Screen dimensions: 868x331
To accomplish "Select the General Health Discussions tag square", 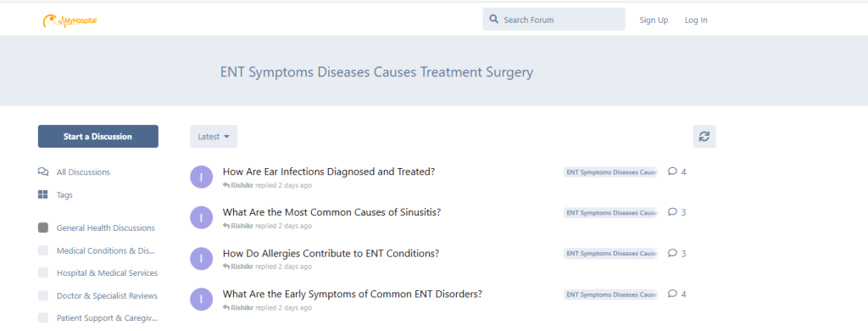I will (43, 227).
